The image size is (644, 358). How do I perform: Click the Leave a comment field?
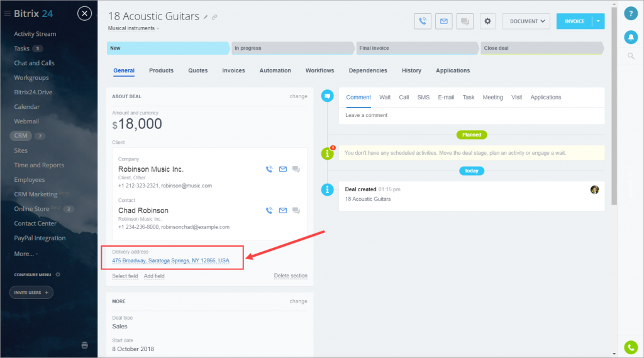pyautogui.click(x=472, y=116)
